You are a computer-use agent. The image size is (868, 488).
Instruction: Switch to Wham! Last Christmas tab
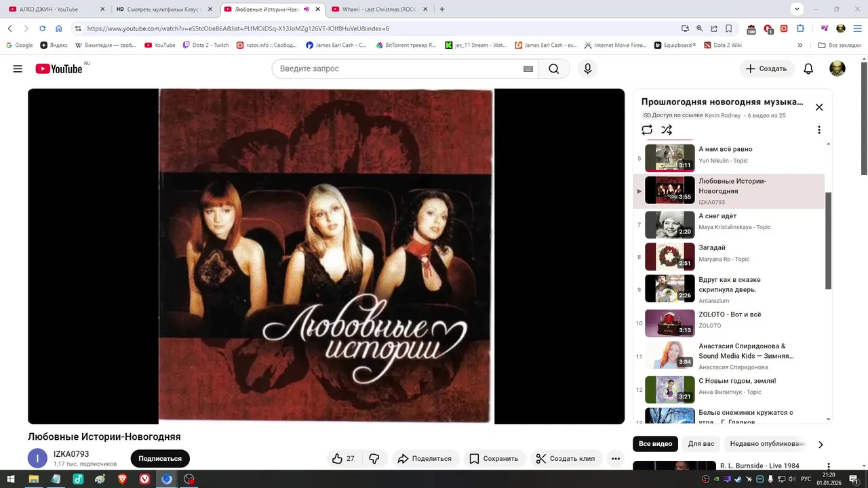click(x=378, y=9)
